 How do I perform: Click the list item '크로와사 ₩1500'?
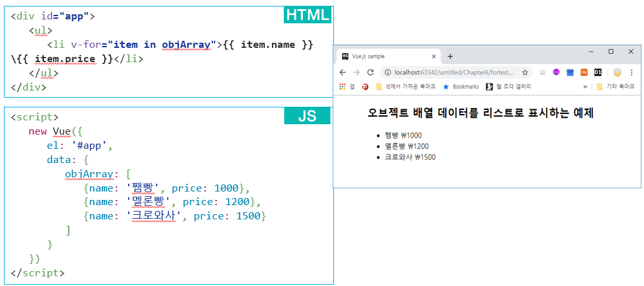click(x=410, y=157)
